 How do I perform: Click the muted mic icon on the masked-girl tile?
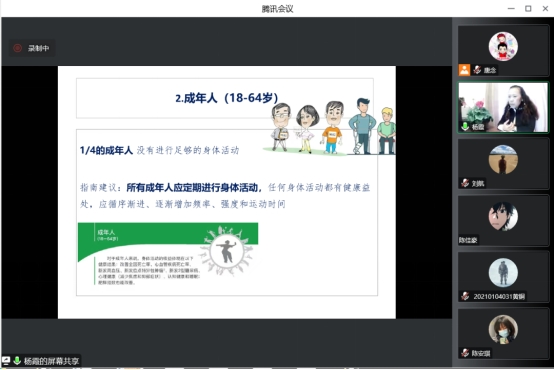tap(465, 353)
